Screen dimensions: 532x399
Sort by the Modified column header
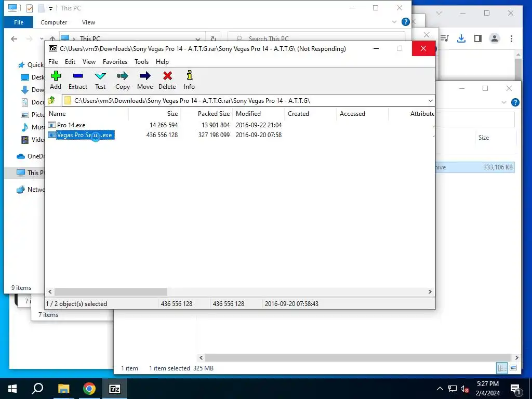[x=259, y=114]
